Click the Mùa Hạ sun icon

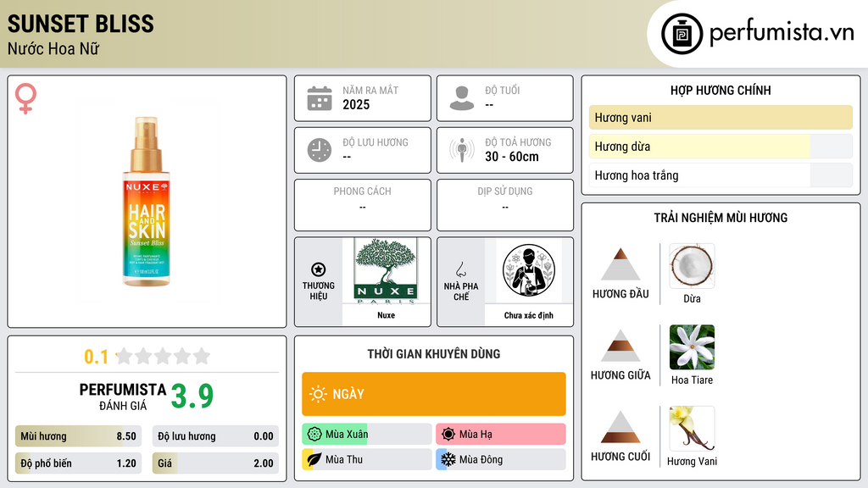(x=448, y=435)
